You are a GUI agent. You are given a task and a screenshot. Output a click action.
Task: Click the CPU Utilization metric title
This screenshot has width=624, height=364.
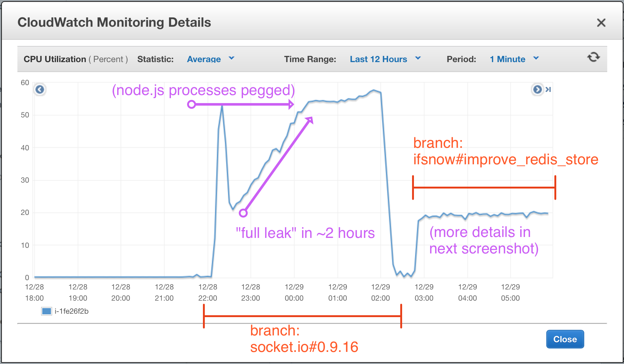55,59
